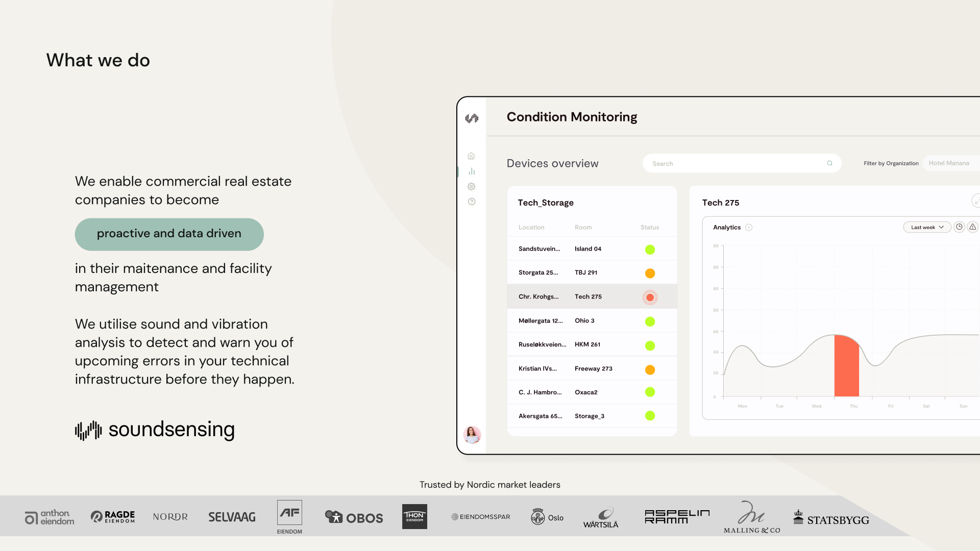Click the Location column header

tap(531, 228)
